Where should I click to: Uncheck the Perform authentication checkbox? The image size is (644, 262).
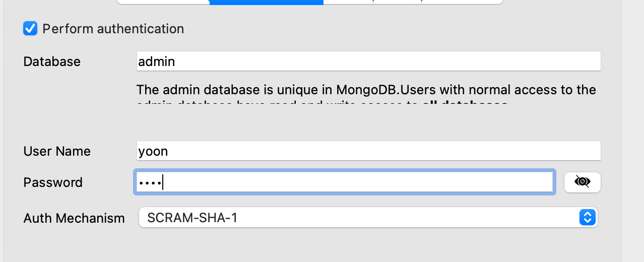30,29
